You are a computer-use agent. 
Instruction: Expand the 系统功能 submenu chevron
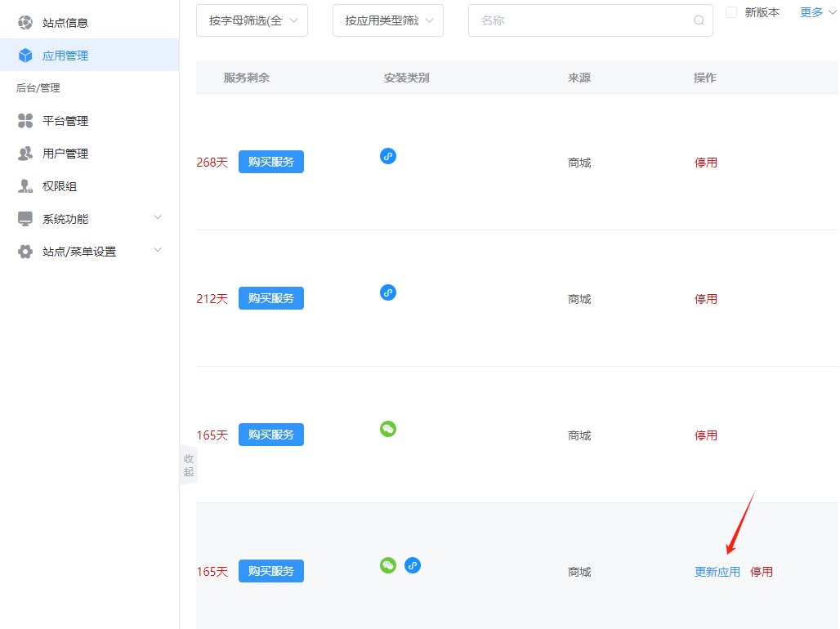pos(158,217)
